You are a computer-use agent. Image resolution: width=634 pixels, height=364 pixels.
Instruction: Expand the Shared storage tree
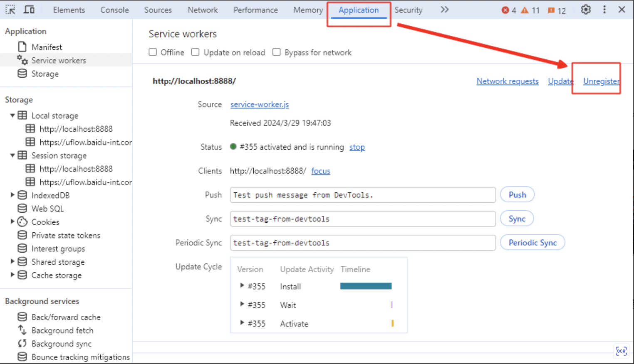pos(12,261)
